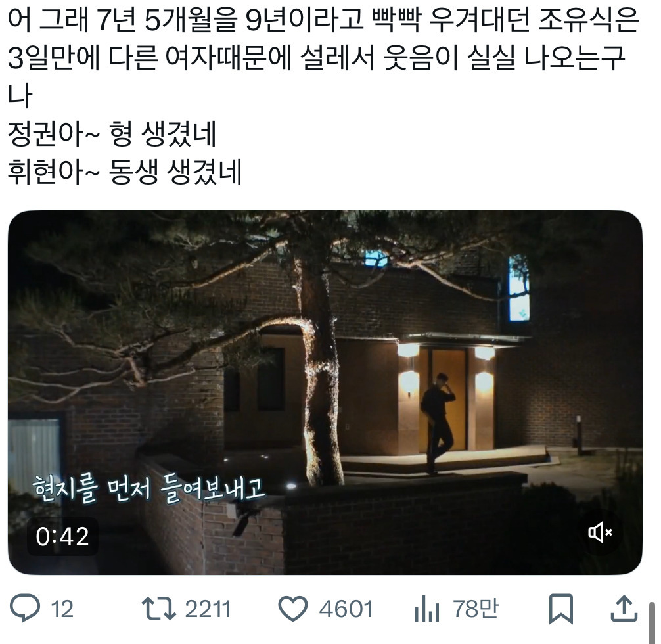Tap the retweet arrows icon
This screenshot has height=644, width=661.
159,608
